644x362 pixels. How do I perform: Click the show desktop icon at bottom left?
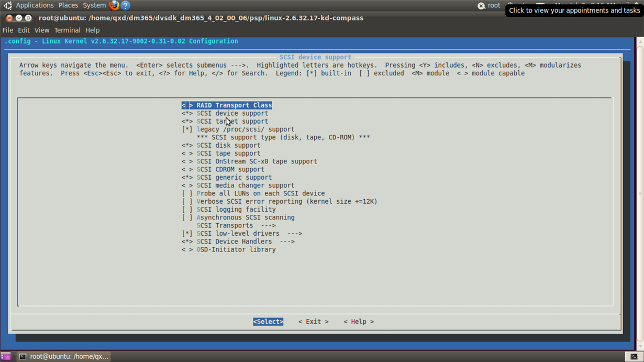(6, 356)
